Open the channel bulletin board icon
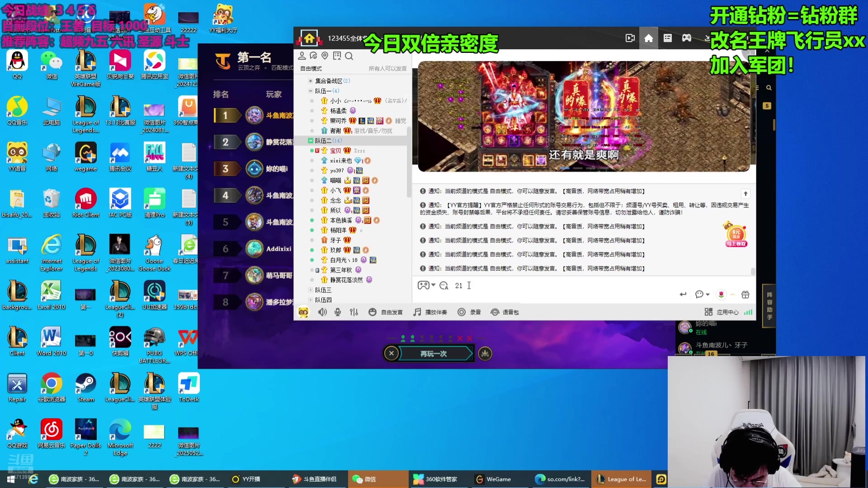The image size is (868, 488). pos(337,56)
